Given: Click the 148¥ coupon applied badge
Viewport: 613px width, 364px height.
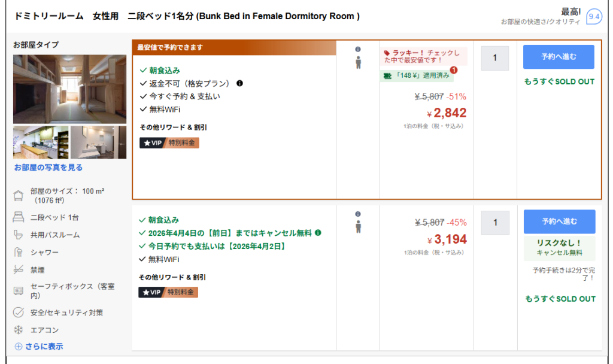Looking at the screenshot, I should [x=417, y=75].
